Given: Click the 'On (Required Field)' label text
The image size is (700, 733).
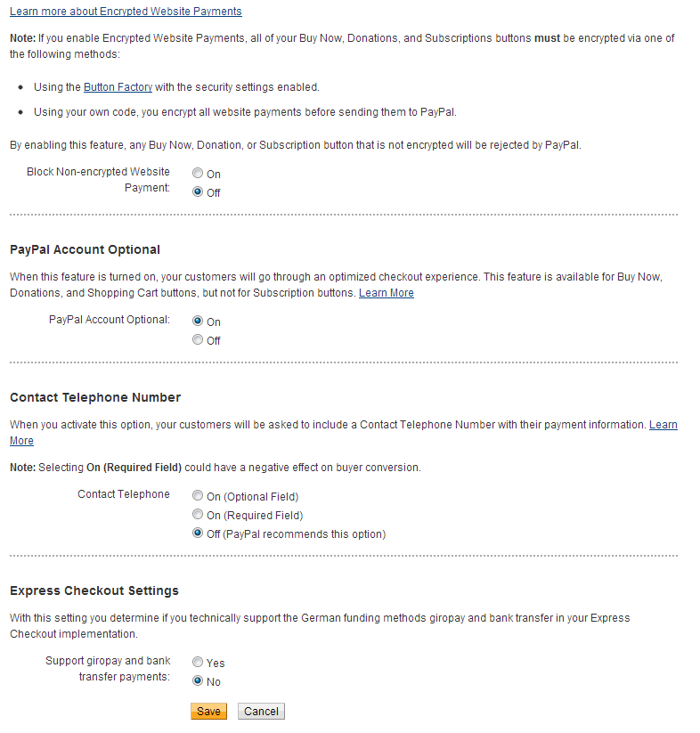Looking at the screenshot, I should (x=255, y=516).
